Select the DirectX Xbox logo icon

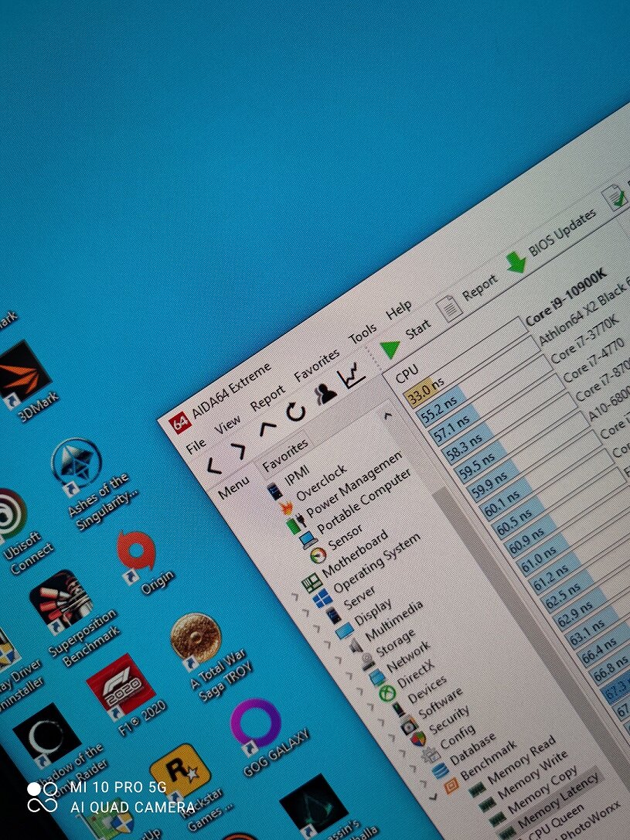coord(387,694)
